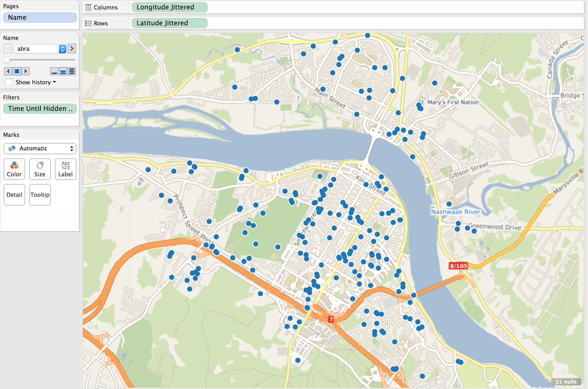Click the Label icon on the Marks card

(65, 169)
